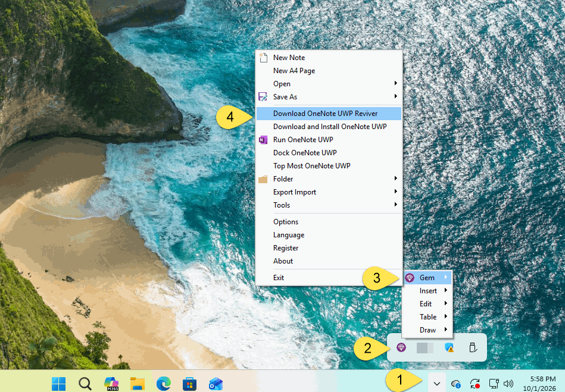Choose Dock OneNote UWP

click(329, 153)
